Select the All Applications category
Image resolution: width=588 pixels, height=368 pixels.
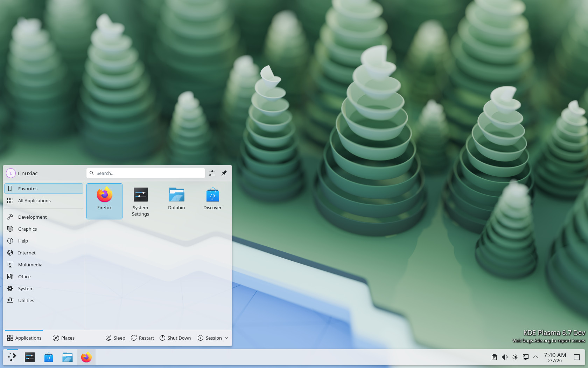34,200
